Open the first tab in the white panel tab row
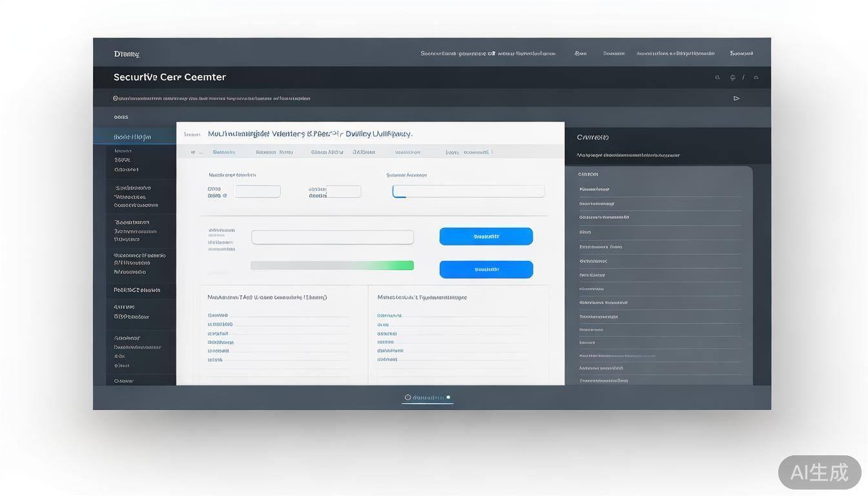Screen dimensions: 868x496 point(224,152)
